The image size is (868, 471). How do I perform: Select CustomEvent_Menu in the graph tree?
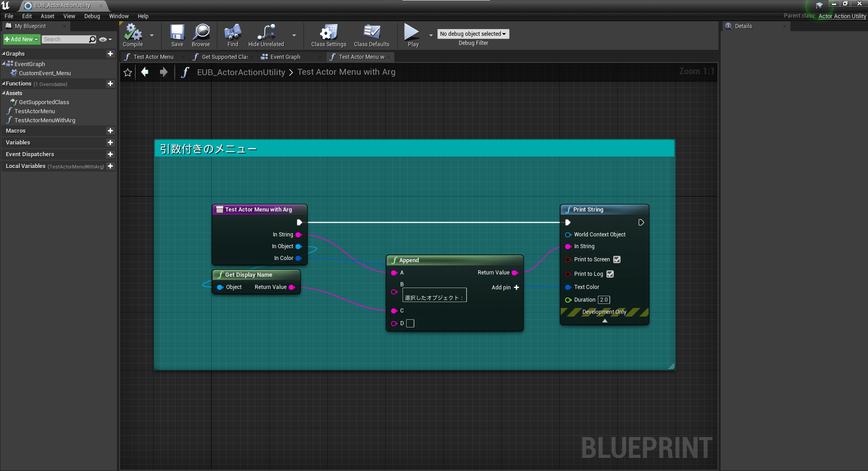(x=45, y=73)
